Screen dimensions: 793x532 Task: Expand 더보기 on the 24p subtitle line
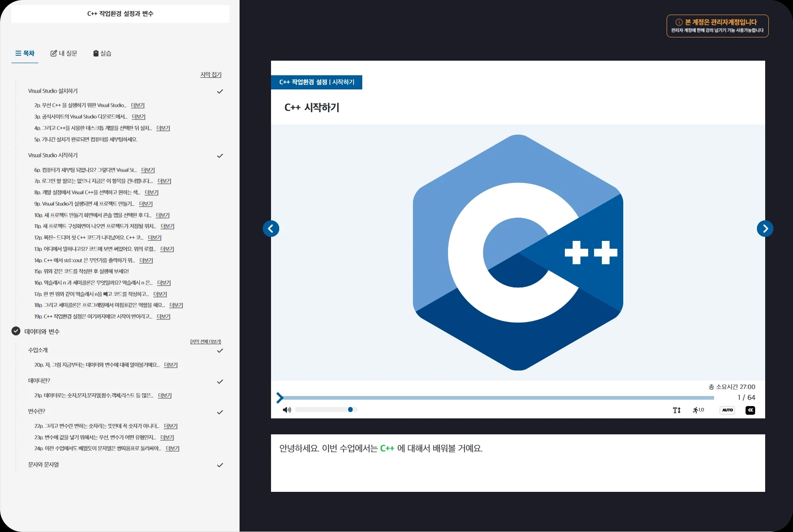pyautogui.click(x=172, y=449)
